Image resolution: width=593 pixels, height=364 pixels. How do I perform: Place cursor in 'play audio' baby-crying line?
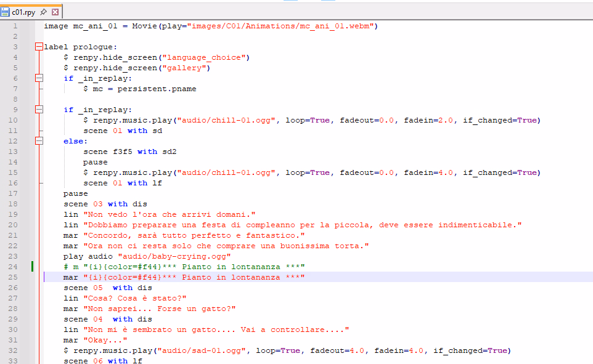click(x=142, y=256)
